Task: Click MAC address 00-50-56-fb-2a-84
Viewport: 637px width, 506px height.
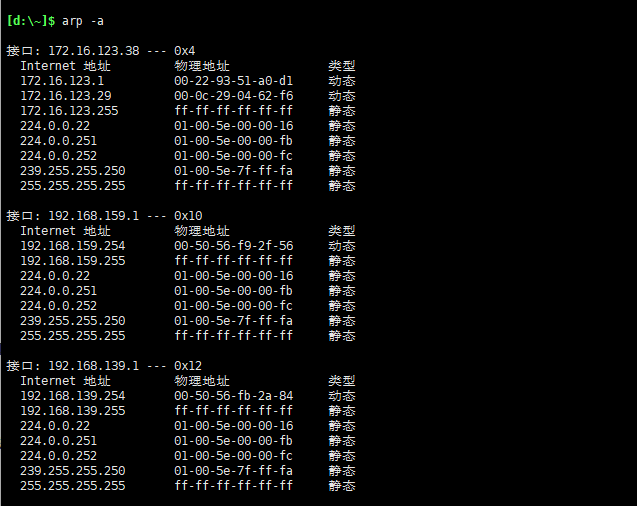Action: [x=233, y=395]
